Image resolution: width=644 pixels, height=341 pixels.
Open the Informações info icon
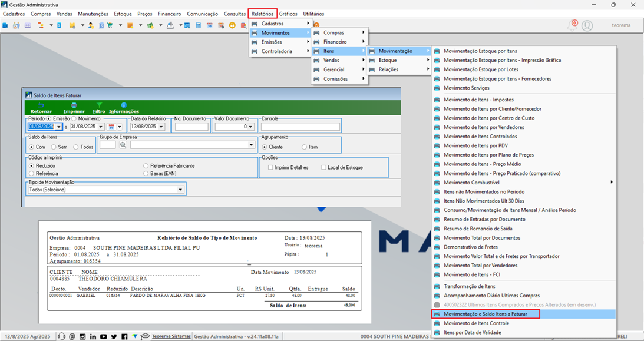pos(124,105)
